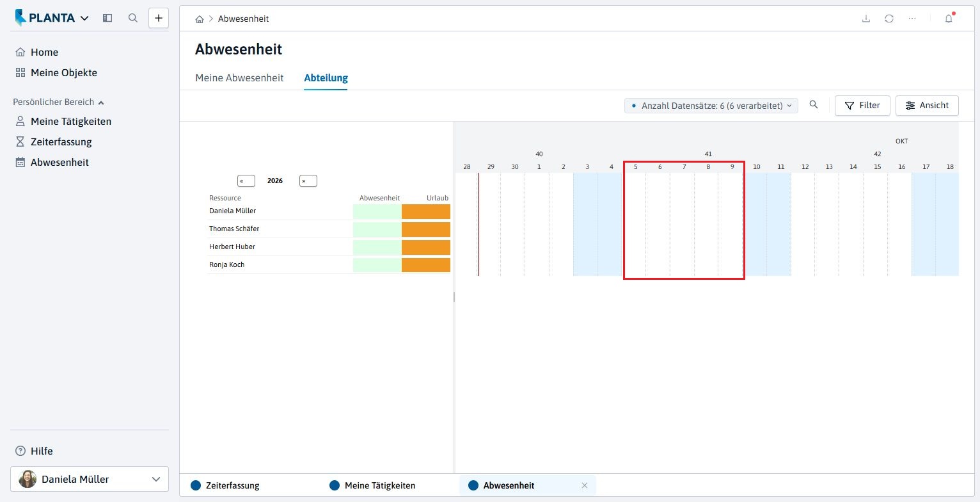Image resolution: width=980 pixels, height=502 pixels.
Task: Click Herbert Huber's orange Urlaub swatch
Action: (426, 247)
